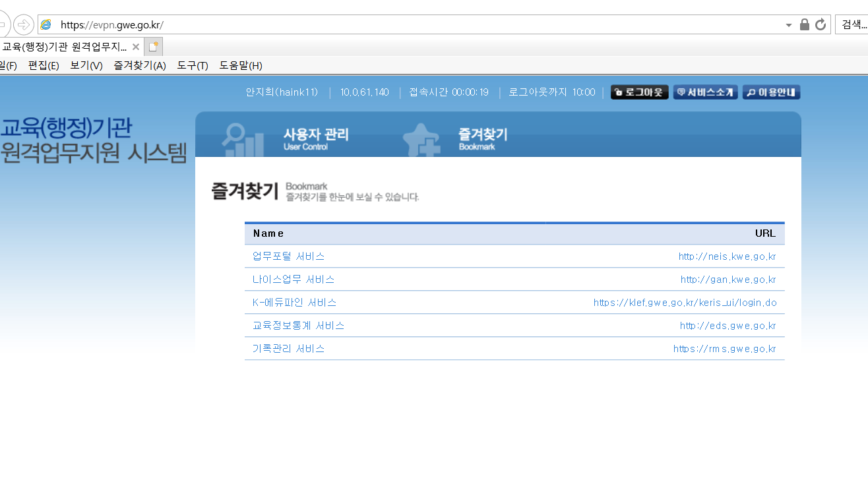Open the 사용자 관리 User Control section
Image resolution: width=868 pixels, height=482 pixels.
click(316, 138)
